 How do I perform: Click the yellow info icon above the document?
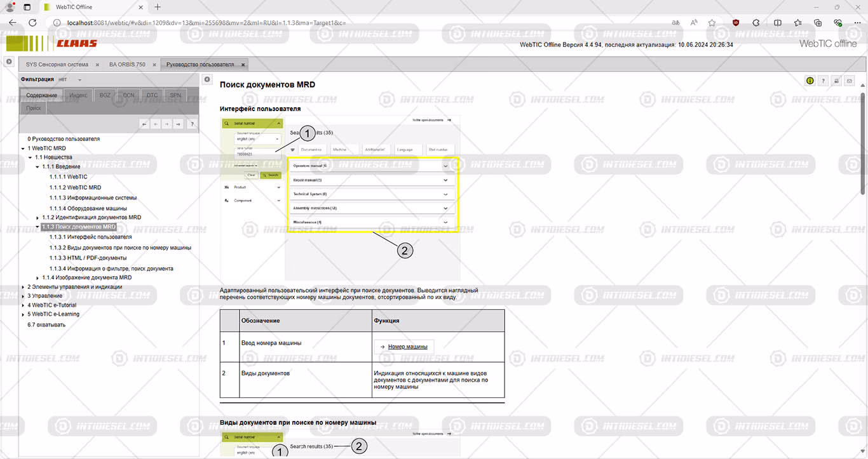(810, 81)
